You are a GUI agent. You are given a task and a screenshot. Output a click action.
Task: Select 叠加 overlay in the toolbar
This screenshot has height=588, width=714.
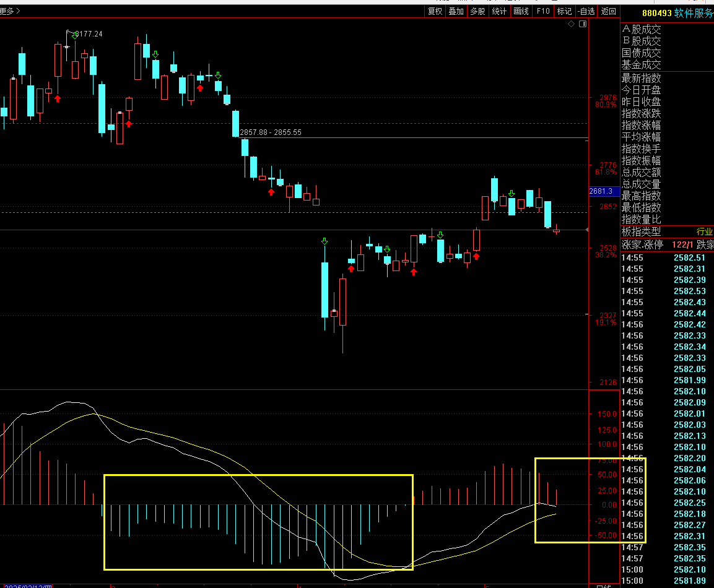(456, 11)
